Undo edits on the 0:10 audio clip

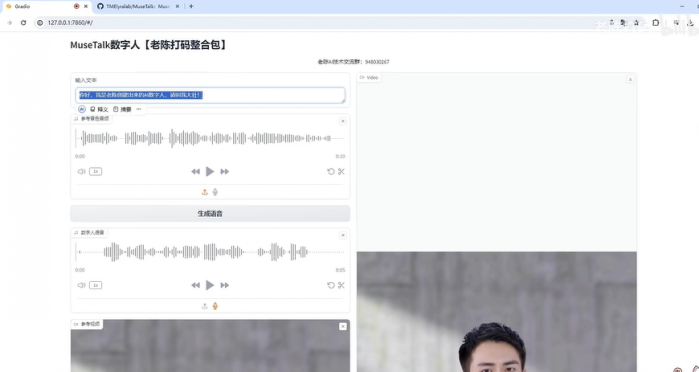[331, 171]
